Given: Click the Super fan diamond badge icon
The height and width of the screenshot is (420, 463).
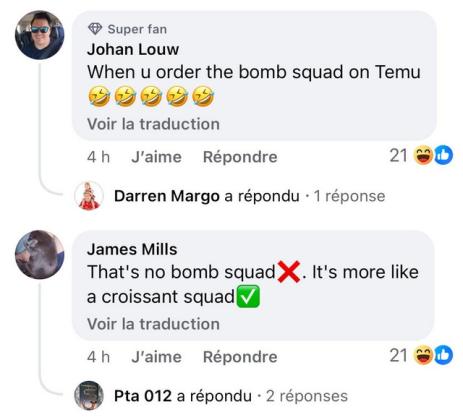Looking at the screenshot, I should 95,29.
